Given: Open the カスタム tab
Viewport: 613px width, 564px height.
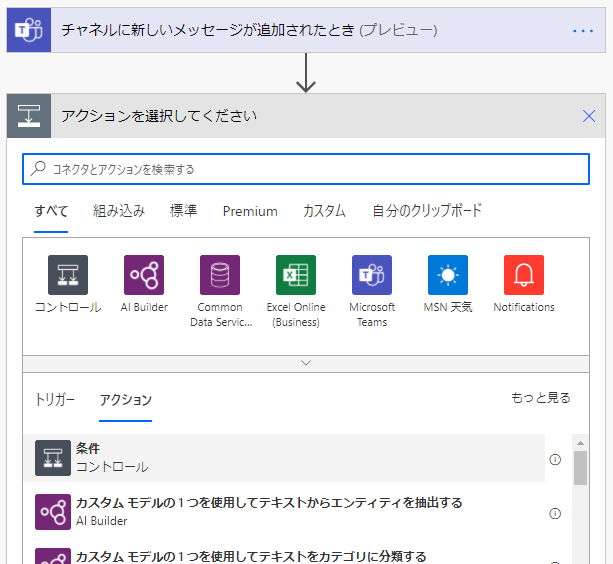Looking at the screenshot, I should point(324,211).
